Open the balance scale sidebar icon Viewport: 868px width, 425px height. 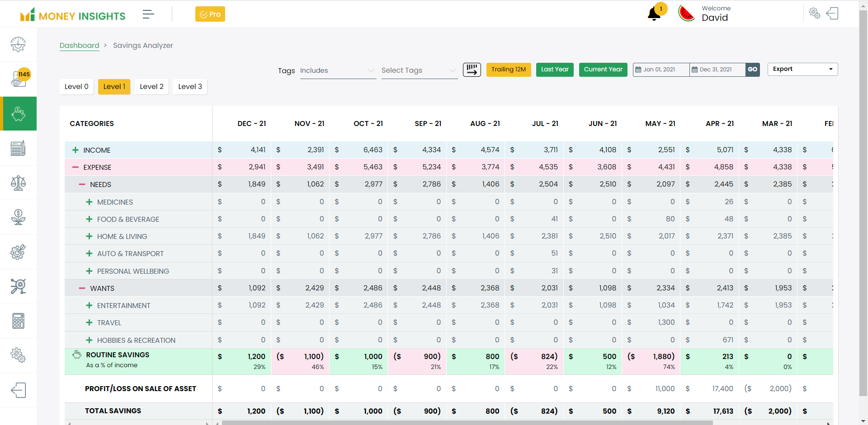click(x=18, y=183)
